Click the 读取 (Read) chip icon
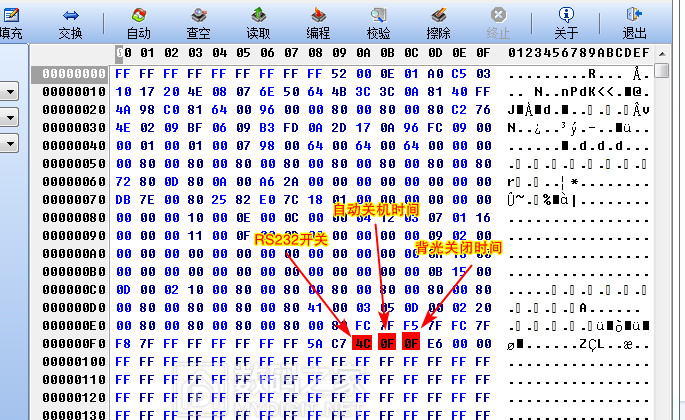This screenshot has height=420, width=685. click(x=259, y=15)
